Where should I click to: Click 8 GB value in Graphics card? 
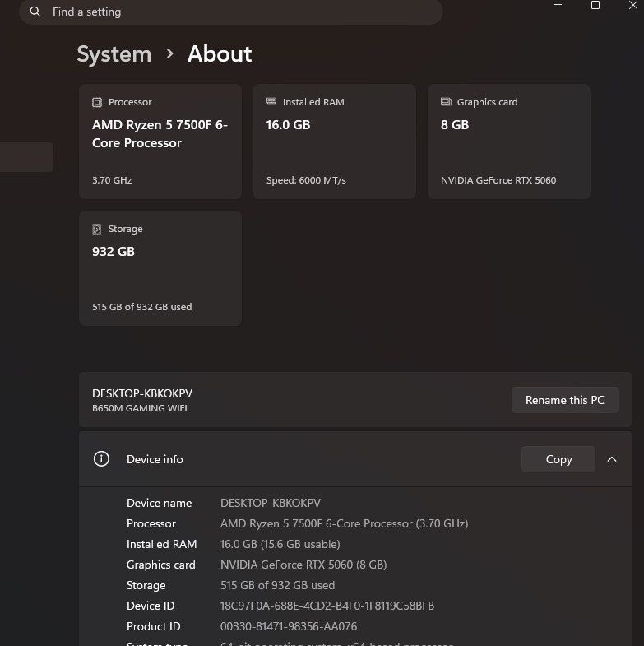click(455, 125)
